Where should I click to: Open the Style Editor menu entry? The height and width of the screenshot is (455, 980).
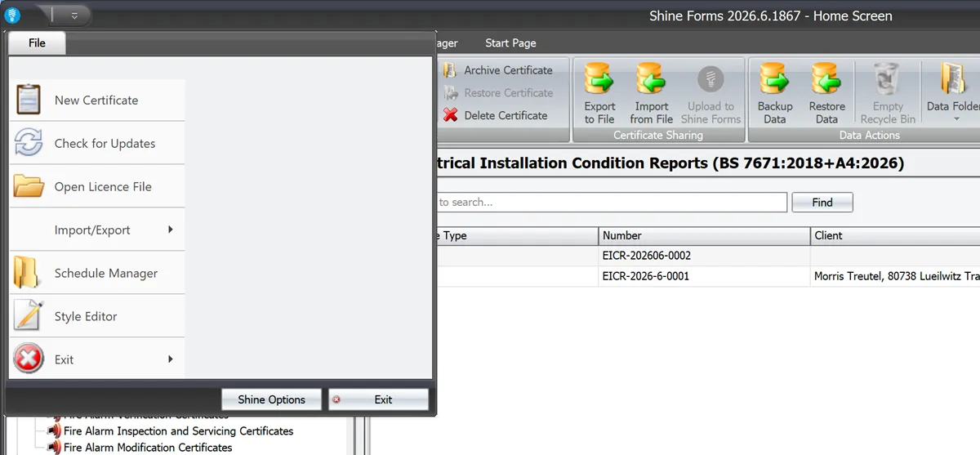tap(97, 316)
